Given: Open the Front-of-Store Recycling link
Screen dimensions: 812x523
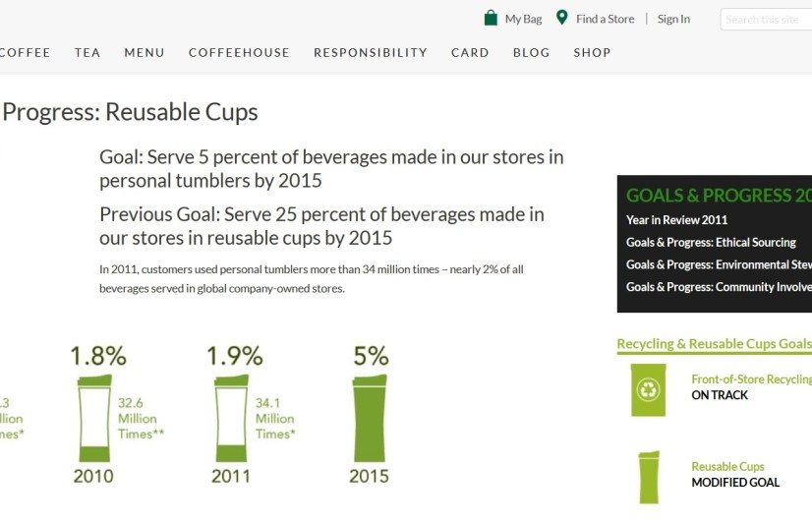Looking at the screenshot, I should tap(751, 379).
